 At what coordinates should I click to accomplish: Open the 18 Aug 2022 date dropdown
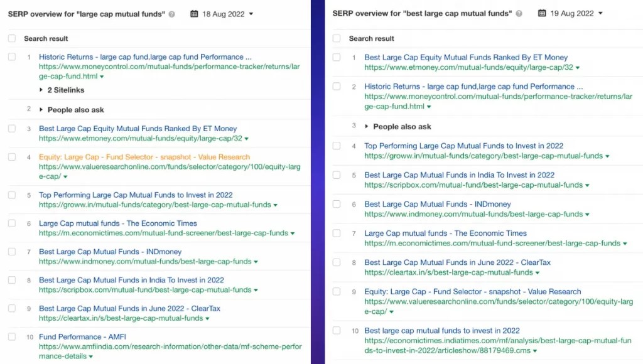click(227, 14)
